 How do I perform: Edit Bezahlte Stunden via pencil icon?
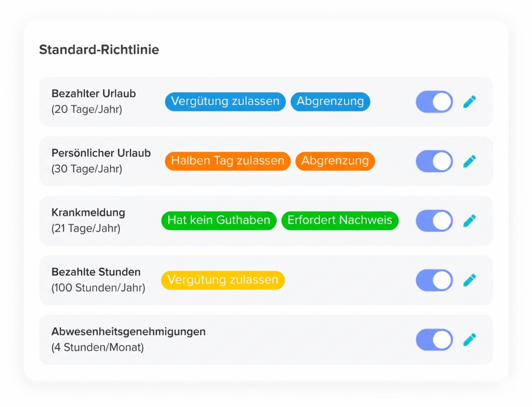click(x=470, y=280)
